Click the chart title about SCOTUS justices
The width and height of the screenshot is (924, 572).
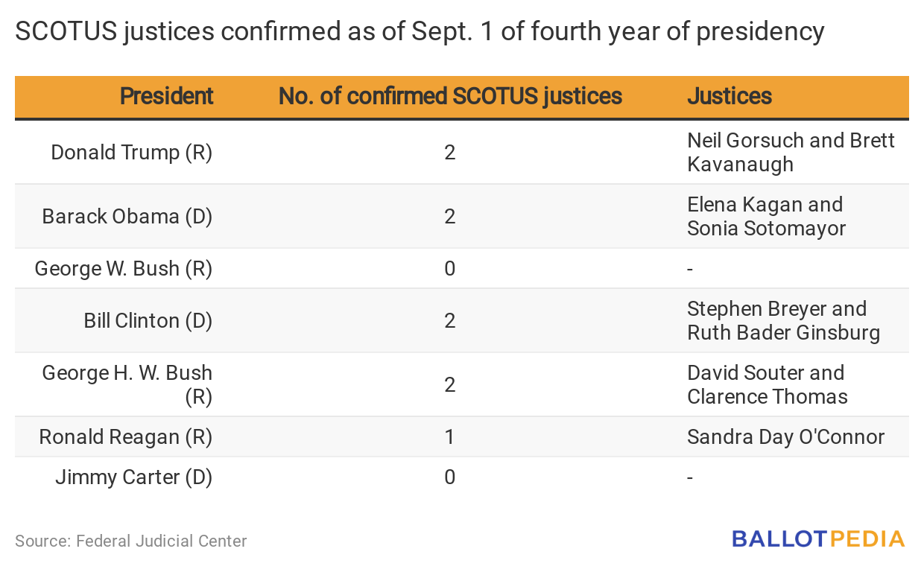(420, 32)
